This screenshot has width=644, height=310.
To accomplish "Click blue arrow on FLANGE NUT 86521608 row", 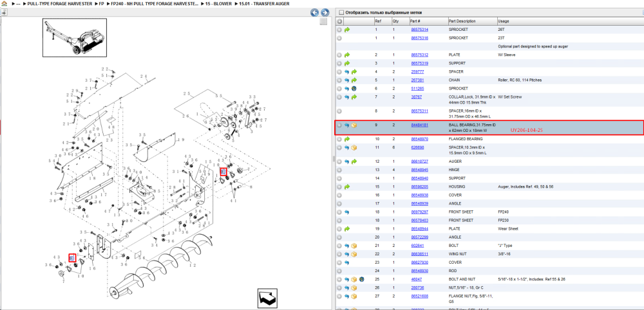I will click(x=347, y=296).
